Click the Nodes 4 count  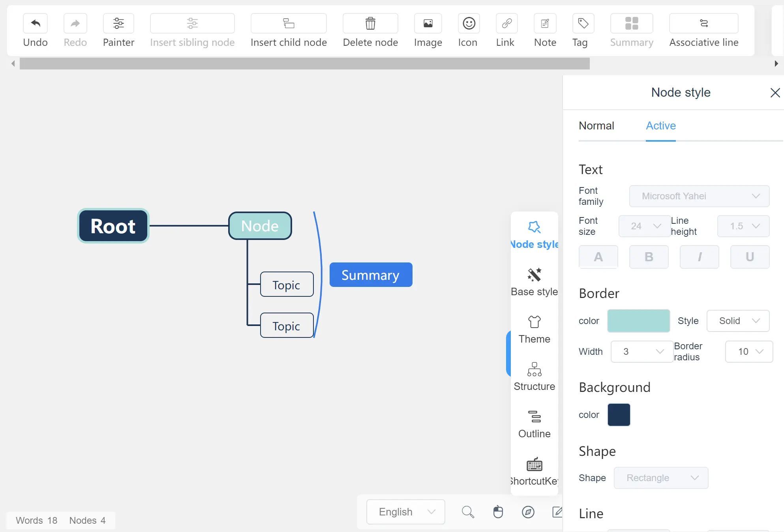[x=87, y=521]
